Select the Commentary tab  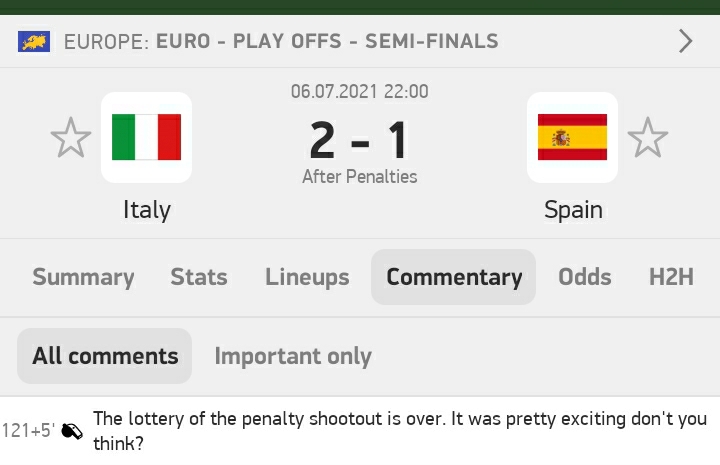coord(454,277)
